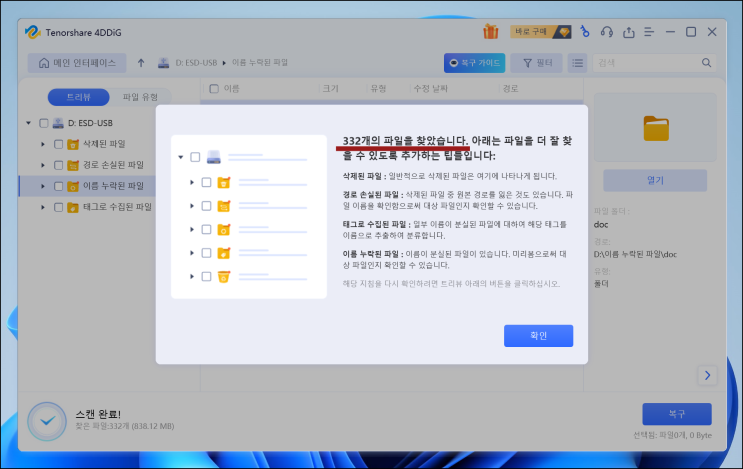The image size is (743, 469).
Task: Click the D: ESD-USB breadcrumb
Action: click(196, 63)
